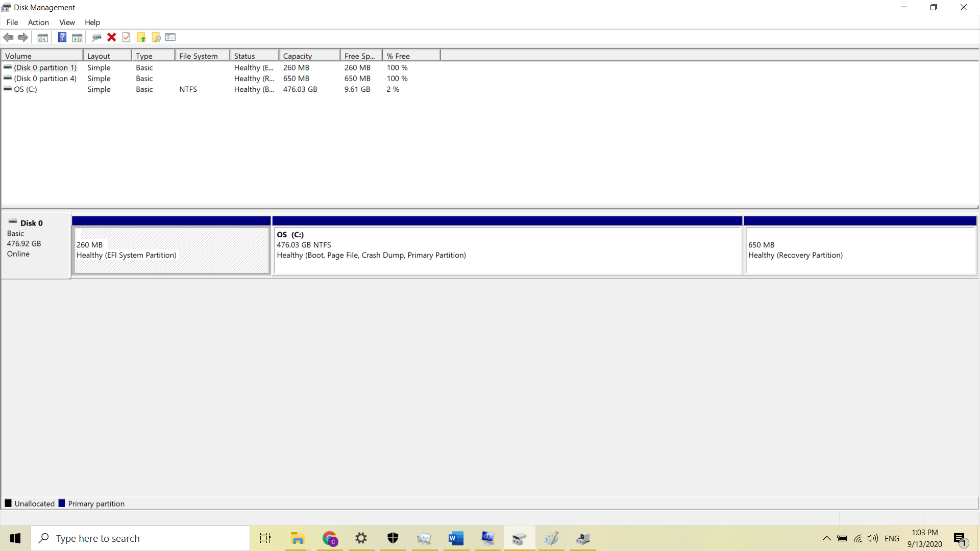The height and width of the screenshot is (551, 980).
Task: Expand the OS C: volume entry
Action: coord(24,89)
